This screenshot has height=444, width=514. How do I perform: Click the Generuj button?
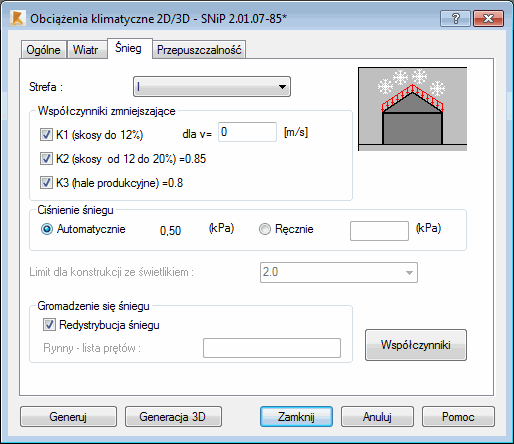coord(68,417)
